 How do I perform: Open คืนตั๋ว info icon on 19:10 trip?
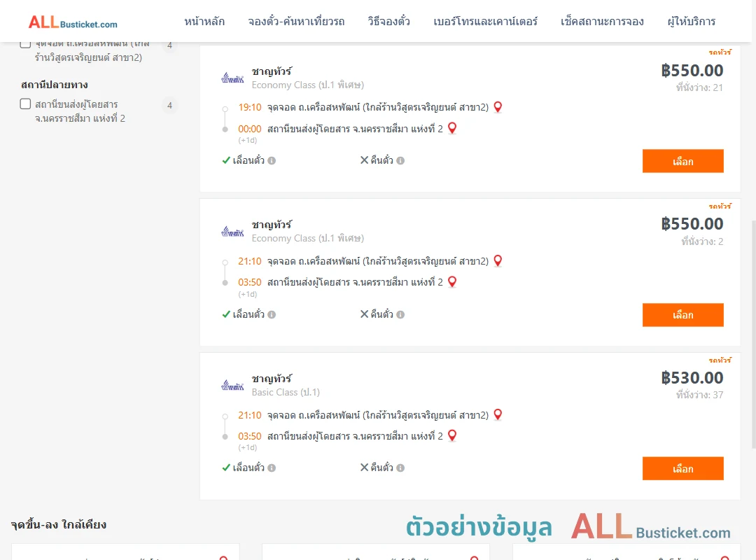click(400, 160)
